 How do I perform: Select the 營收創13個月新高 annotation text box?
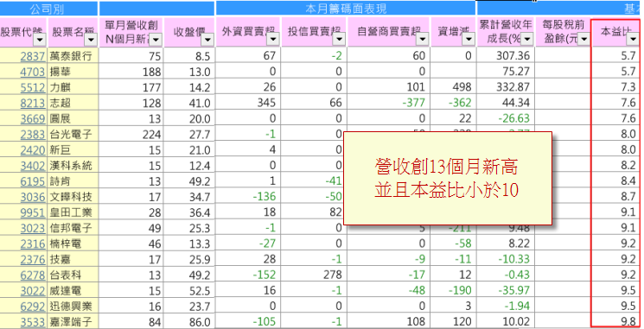pyautogui.click(x=447, y=179)
